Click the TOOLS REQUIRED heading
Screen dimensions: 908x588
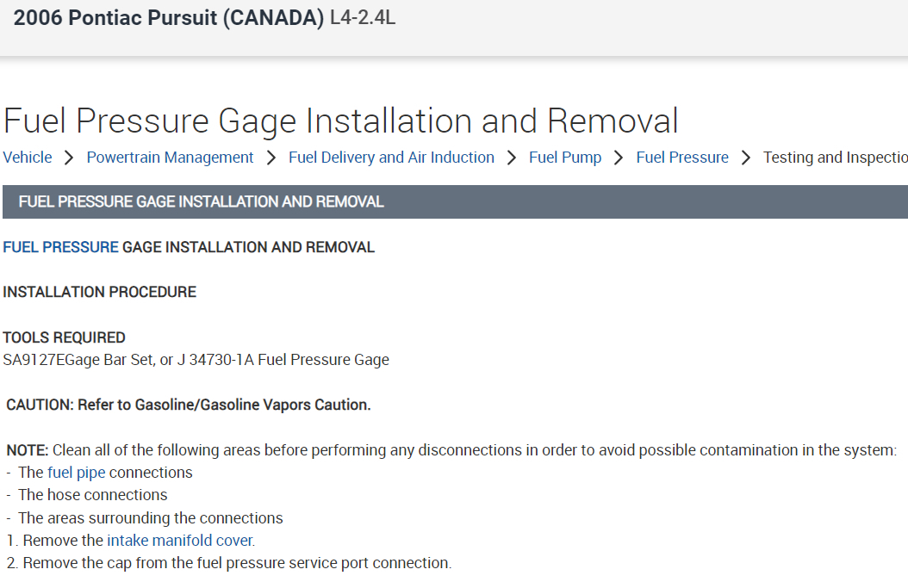64,337
